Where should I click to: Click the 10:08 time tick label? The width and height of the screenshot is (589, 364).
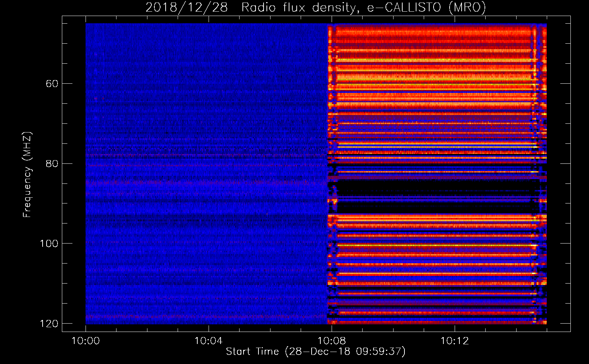coord(331,341)
